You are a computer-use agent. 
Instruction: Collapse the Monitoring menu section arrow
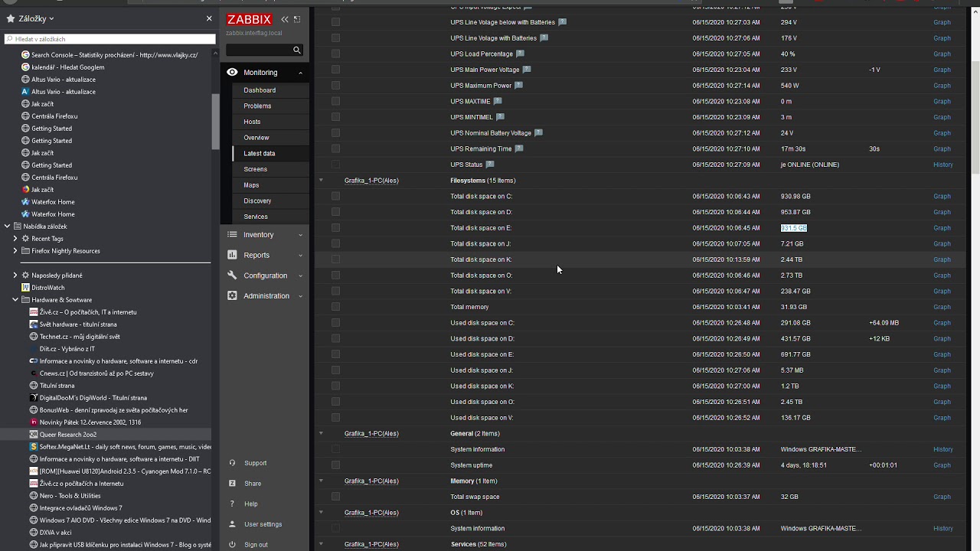point(300,73)
